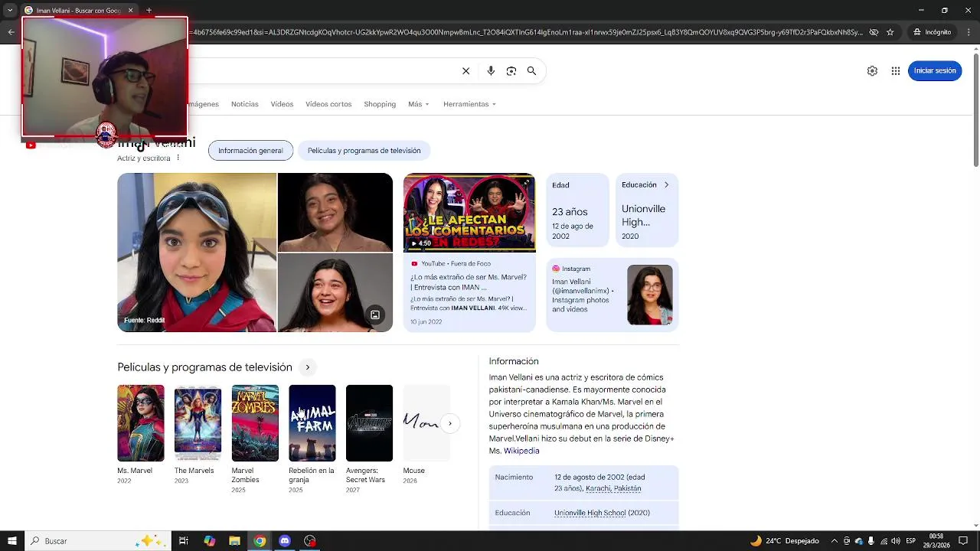Open more options next to Actriz y escritora

178,158
